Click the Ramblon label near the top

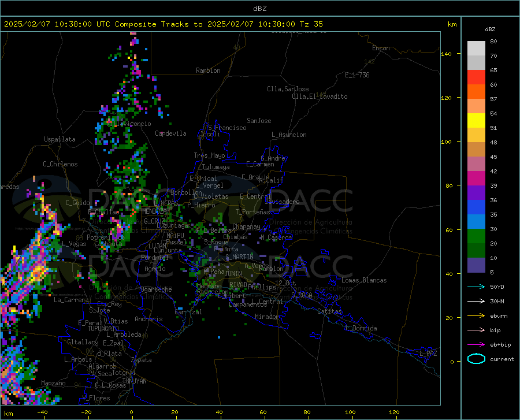point(208,70)
